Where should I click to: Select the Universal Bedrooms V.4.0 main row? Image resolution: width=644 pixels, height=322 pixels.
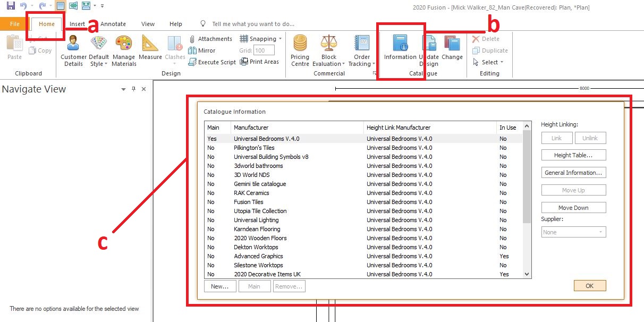pos(363,139)
